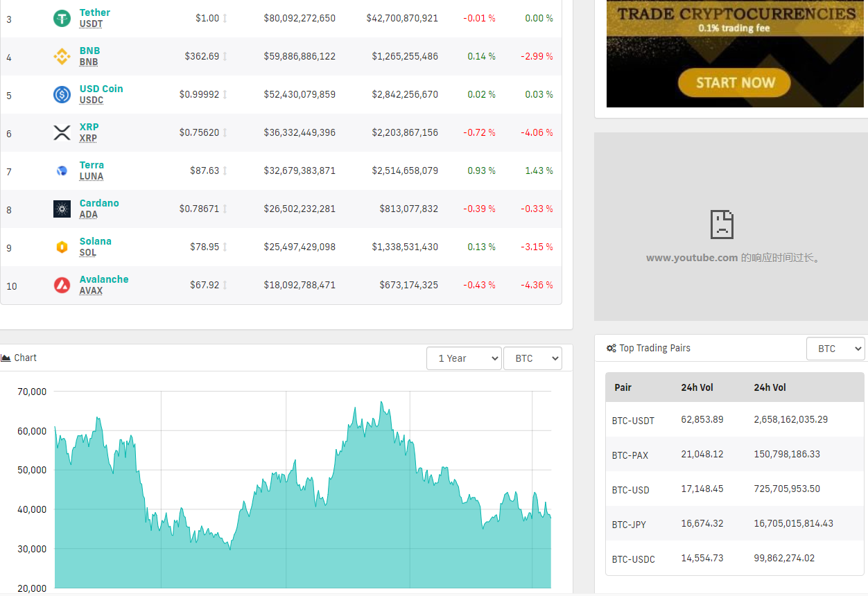Click the price arrow next to $67.92
This screenshot has height=596, width=868.
pyautogui.click(x=225, y=285)
